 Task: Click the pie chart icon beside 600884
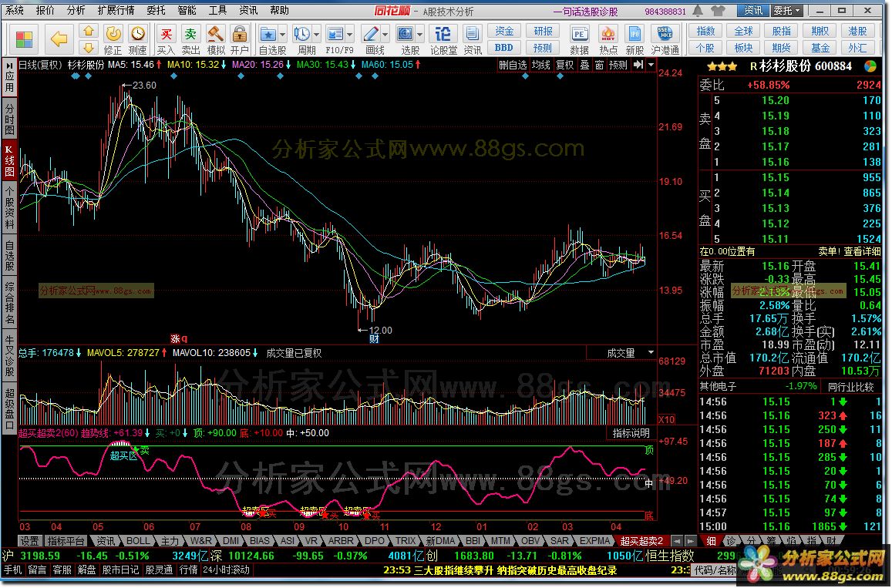[x=870, y=66]
